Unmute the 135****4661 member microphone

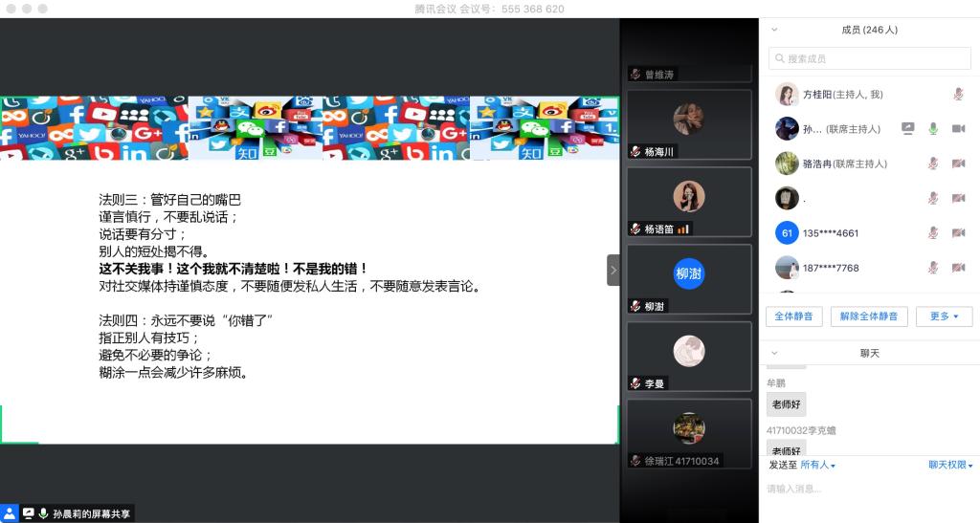932,232
